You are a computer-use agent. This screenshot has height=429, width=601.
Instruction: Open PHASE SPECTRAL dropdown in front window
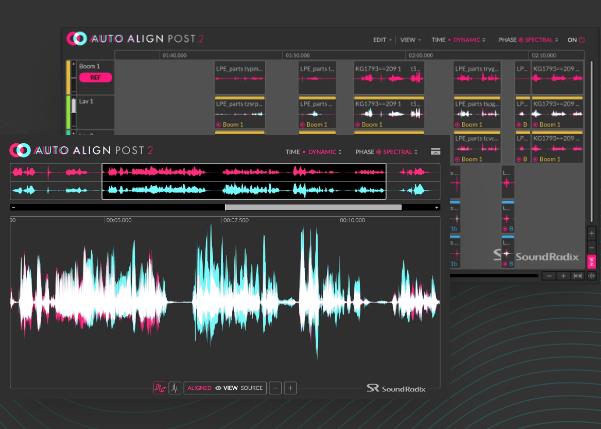coord(386,152)
